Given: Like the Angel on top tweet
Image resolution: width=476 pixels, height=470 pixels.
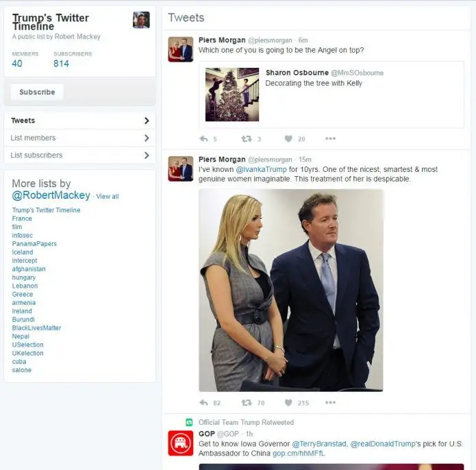Looking at the screenshot, I should point(288,139).
